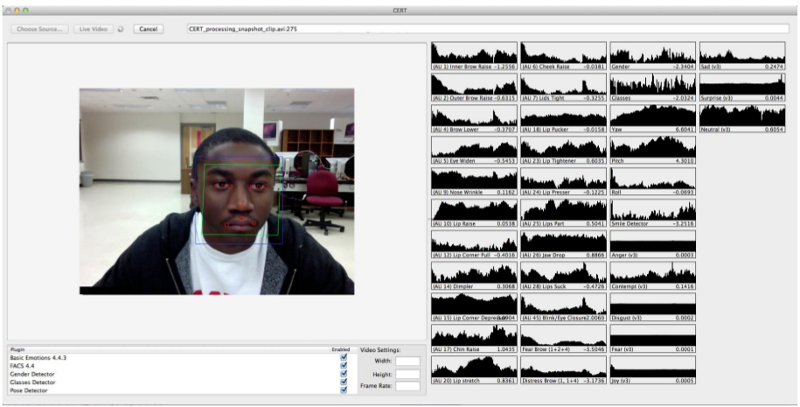The width and height of the screenshot is (800, 407).
Task: Select the Pitch pose graph
Action: coord(653,150)
